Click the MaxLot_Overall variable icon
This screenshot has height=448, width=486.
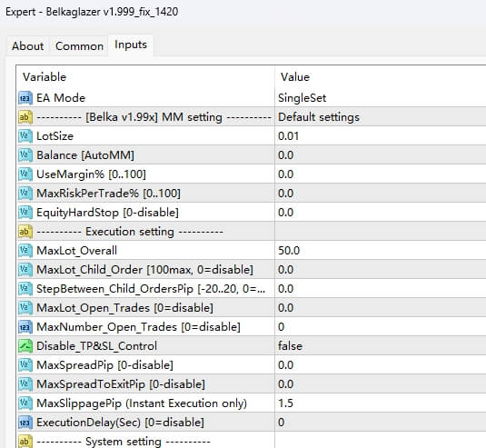pyautogui.click(x=25, y=251)
